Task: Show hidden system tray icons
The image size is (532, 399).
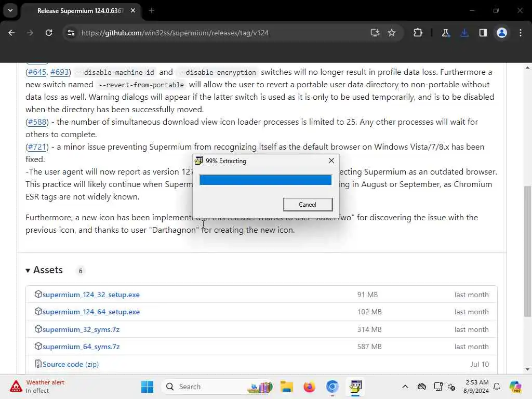Action: (405, 387)
